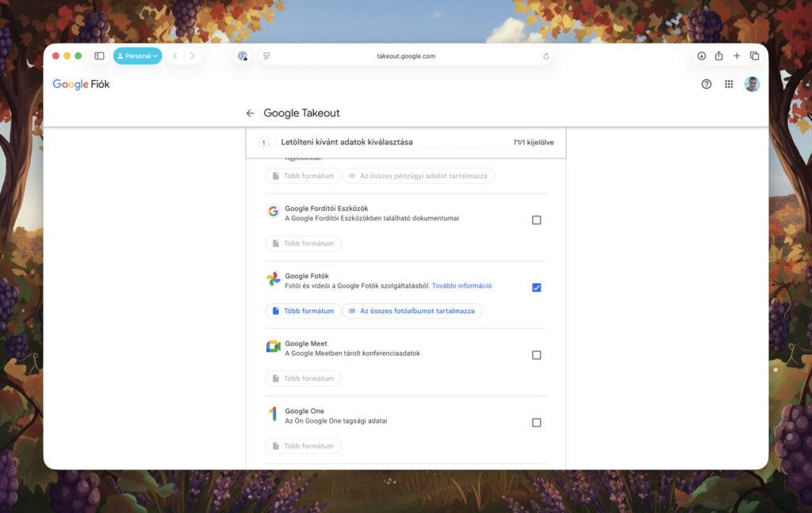Open the account profile avatar

(x=752, y=84)
